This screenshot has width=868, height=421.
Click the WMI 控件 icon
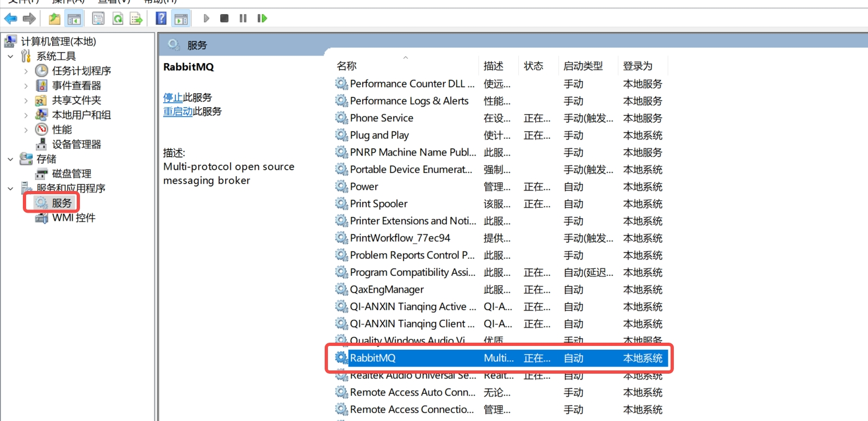coord(41,218)
